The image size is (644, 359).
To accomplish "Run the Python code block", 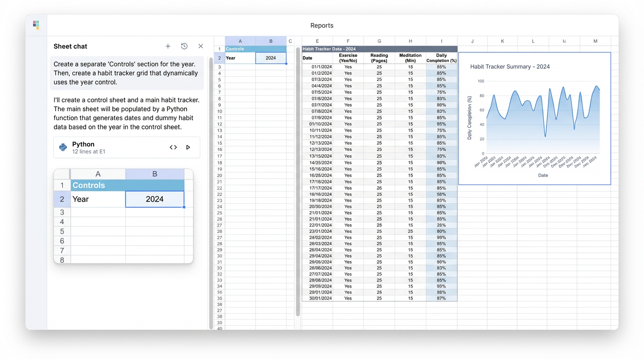I will pos(188,147).
